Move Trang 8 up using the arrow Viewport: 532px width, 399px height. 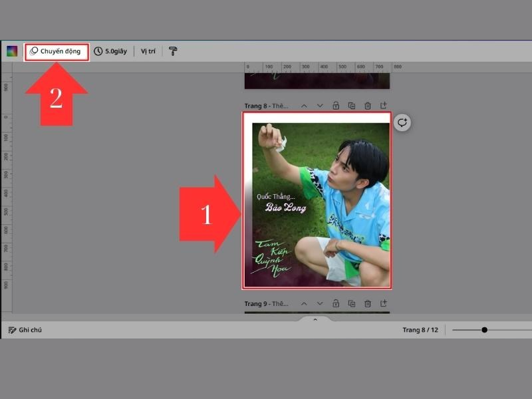(303, 106)
